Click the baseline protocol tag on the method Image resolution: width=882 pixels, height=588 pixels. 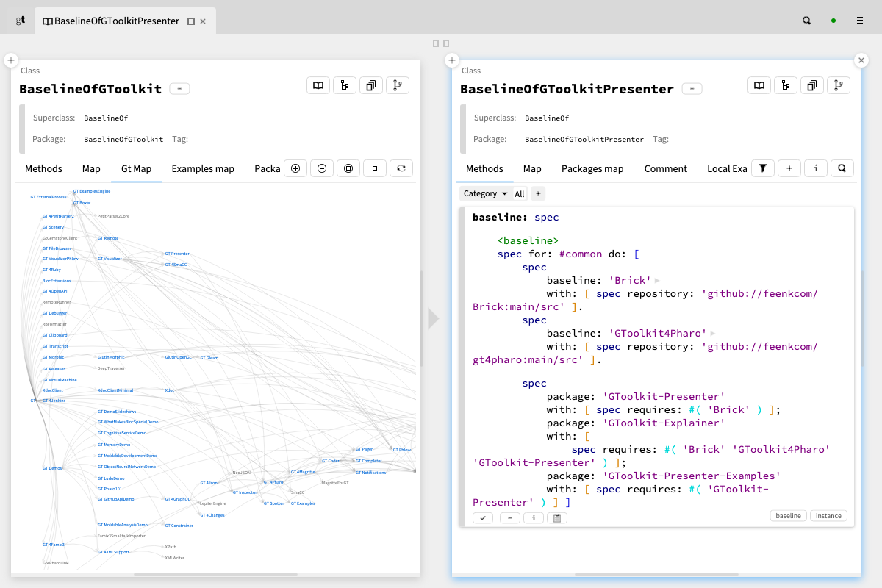[789, 516]
